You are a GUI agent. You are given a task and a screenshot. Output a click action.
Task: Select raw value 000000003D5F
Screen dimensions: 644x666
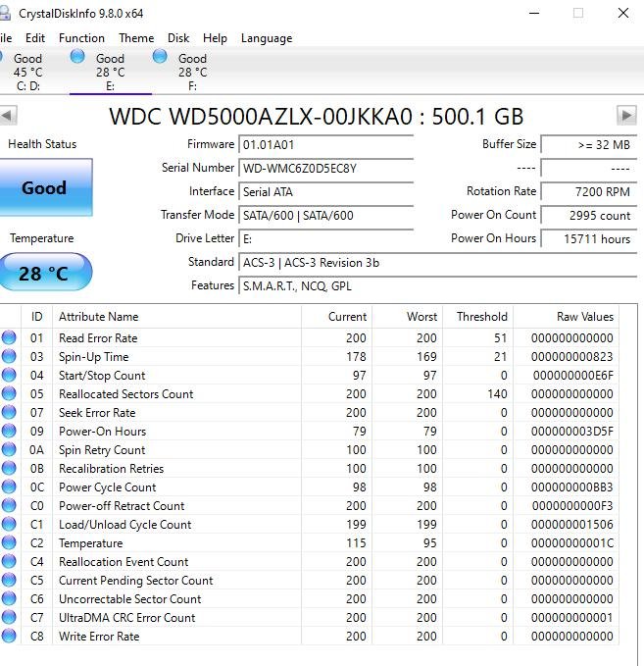click(x=572, y=432)
